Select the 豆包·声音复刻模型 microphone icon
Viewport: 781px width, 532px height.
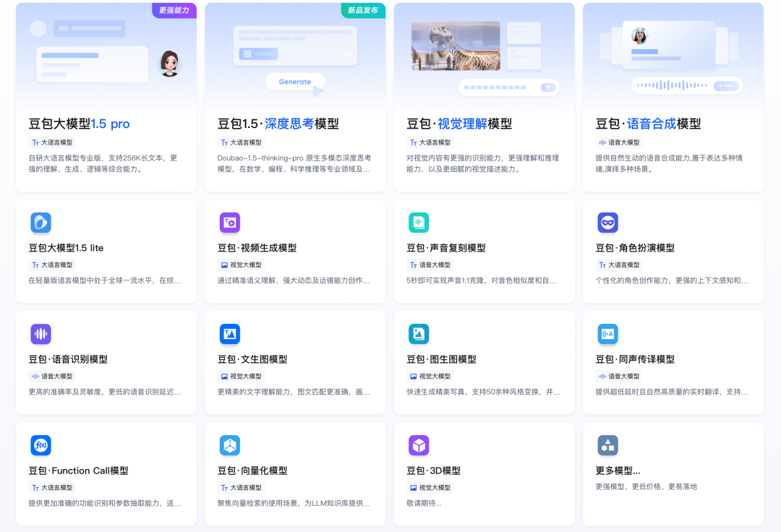tap(418, 223)
